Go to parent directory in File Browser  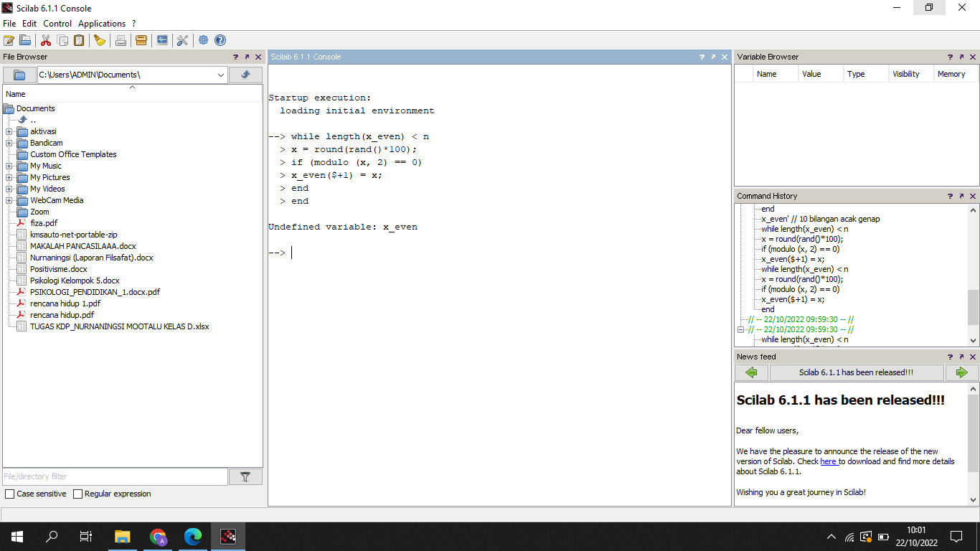point(245,75)
